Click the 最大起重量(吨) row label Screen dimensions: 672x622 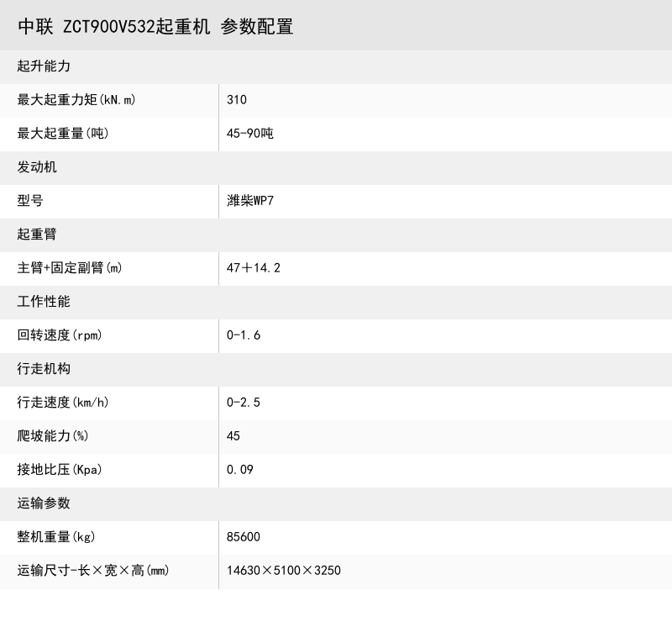coord(65,134)
